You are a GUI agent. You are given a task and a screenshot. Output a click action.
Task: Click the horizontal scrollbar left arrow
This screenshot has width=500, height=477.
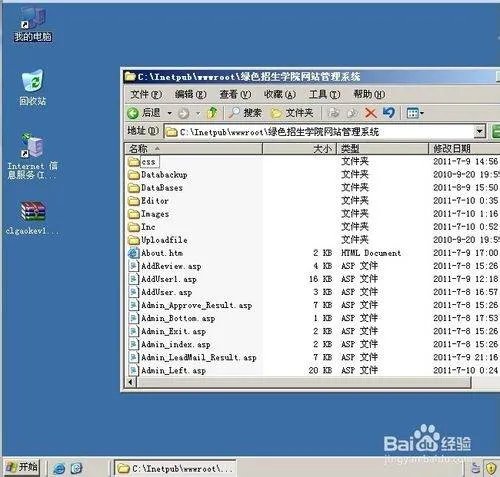[130, 382]
